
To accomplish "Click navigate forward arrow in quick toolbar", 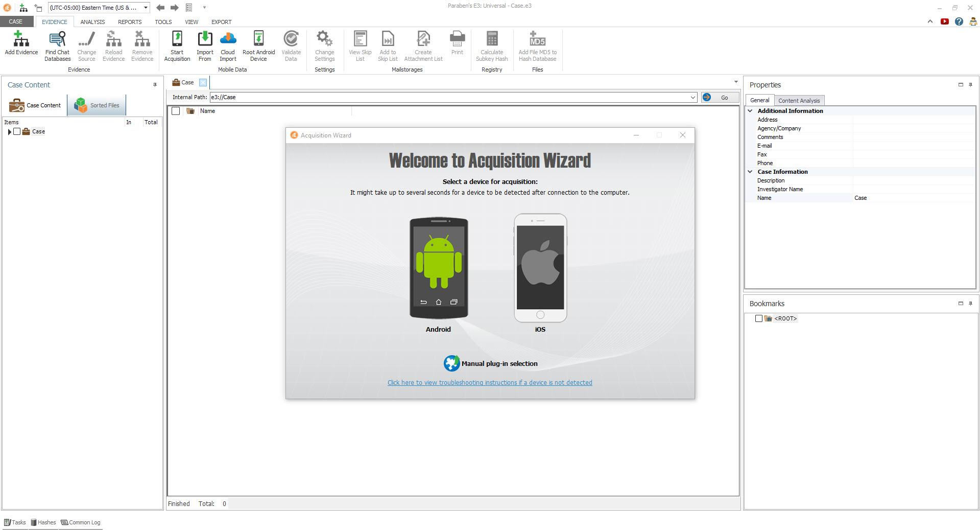I will 175,8.
